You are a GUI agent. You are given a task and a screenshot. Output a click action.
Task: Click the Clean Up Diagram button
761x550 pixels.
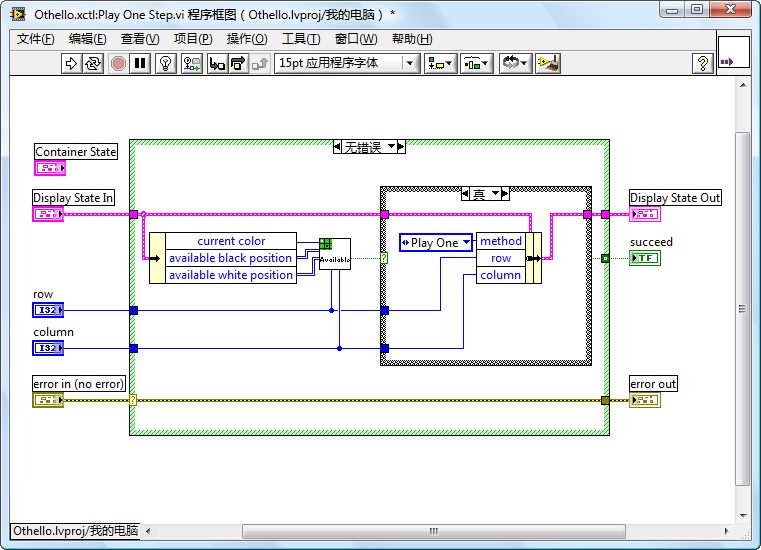pyautogui.click(x=547, y=63)
